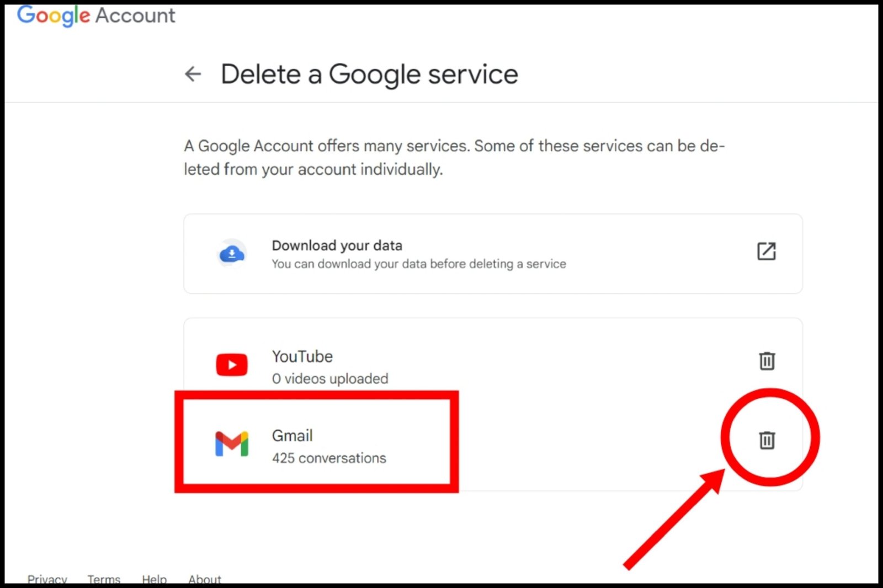Click the red YouTube play logo

[x=232, y=365]
